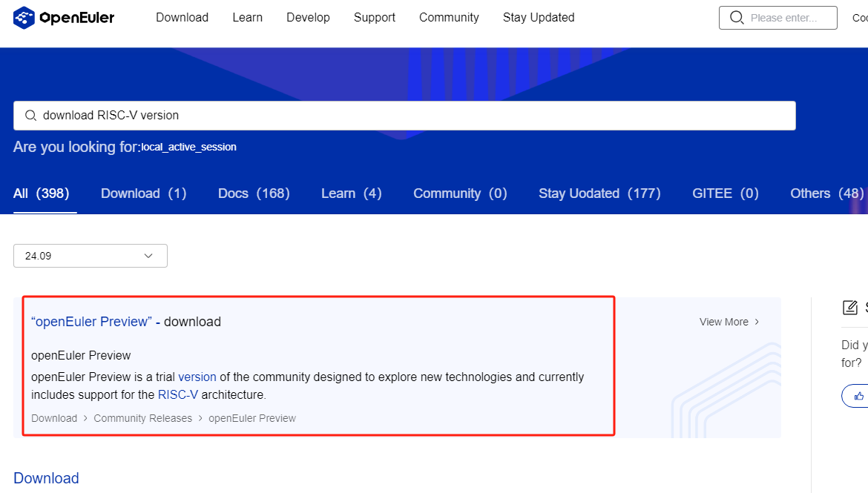Viewport: 868px width, 493px height.
Task: Open the Learn navigation menu
Action: click(247, 17)
